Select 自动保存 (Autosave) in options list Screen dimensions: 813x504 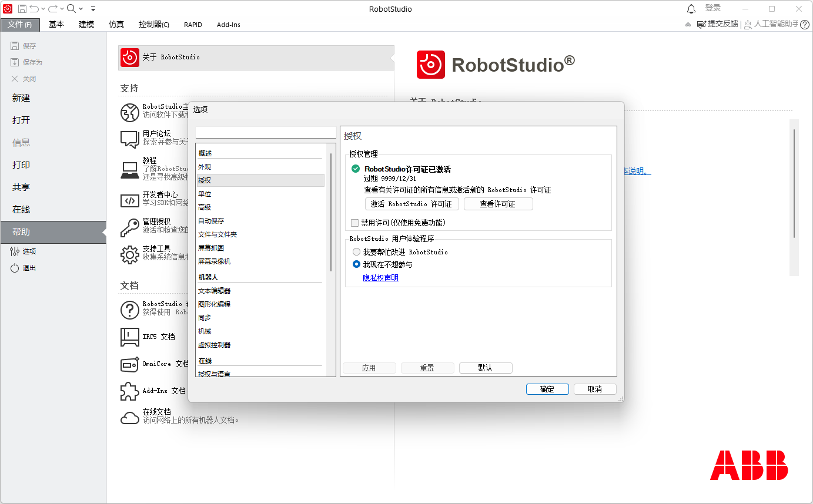pyautogui.click(x=260, y=221)
